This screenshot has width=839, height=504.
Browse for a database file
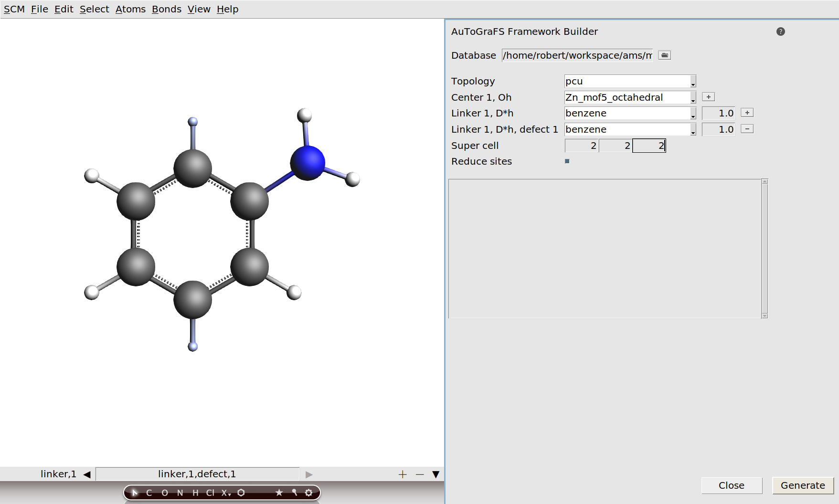[x=664, y=55]
